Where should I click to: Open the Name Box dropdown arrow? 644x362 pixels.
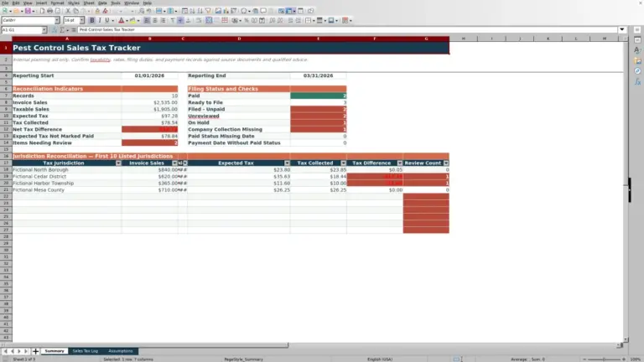pyautogui.click(x=44, y=30)
